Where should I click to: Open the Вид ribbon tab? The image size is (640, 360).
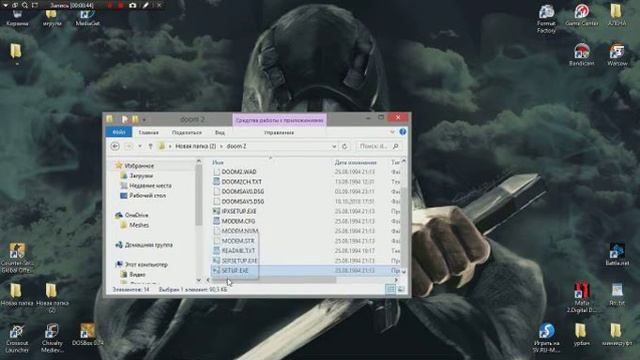click(220, 133)
